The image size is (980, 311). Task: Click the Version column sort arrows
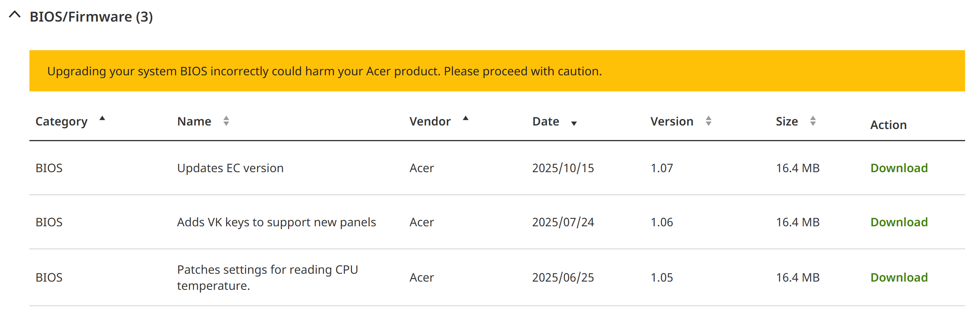click(x=708, y=121)
